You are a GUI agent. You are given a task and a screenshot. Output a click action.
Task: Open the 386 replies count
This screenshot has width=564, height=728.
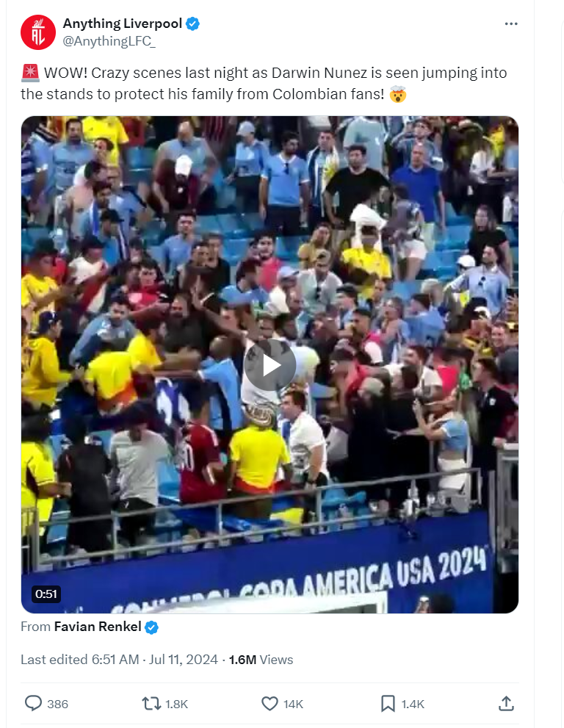[57, 704]
